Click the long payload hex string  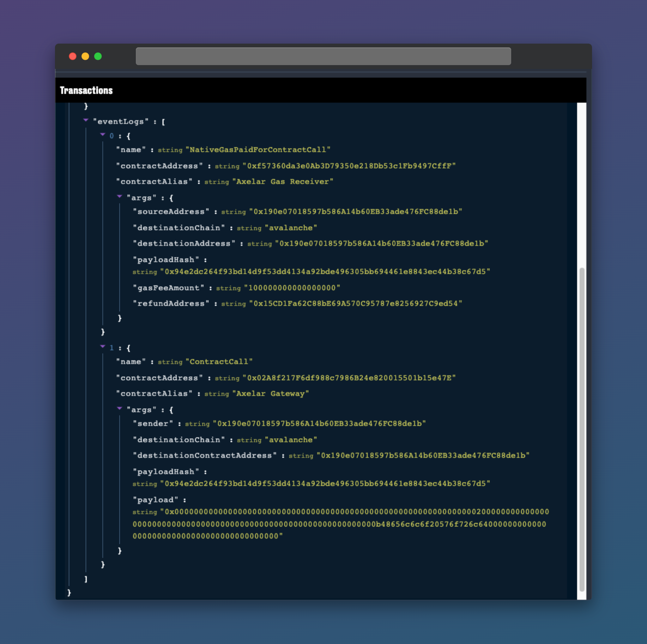click(340, 524)
